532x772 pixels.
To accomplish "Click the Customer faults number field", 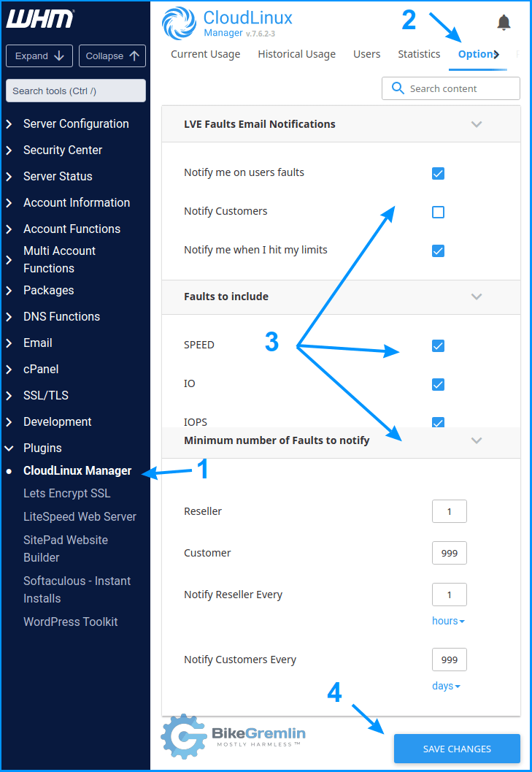I will click(450, 553).
